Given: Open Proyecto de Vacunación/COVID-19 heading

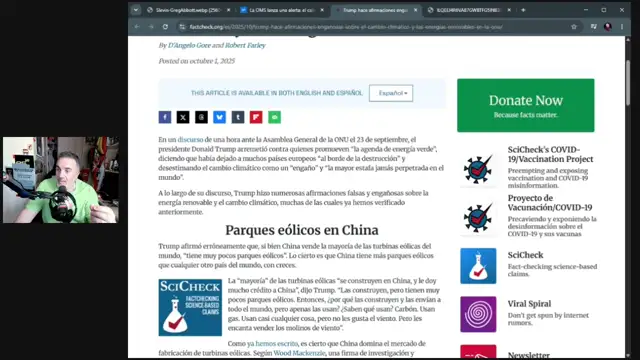Looking at the screenshot, I should click(550, 203).
